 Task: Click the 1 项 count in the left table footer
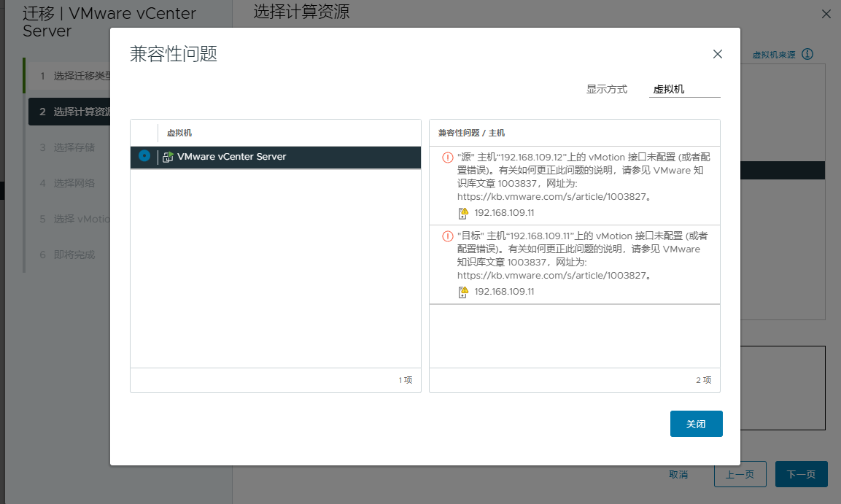[406, 380]
